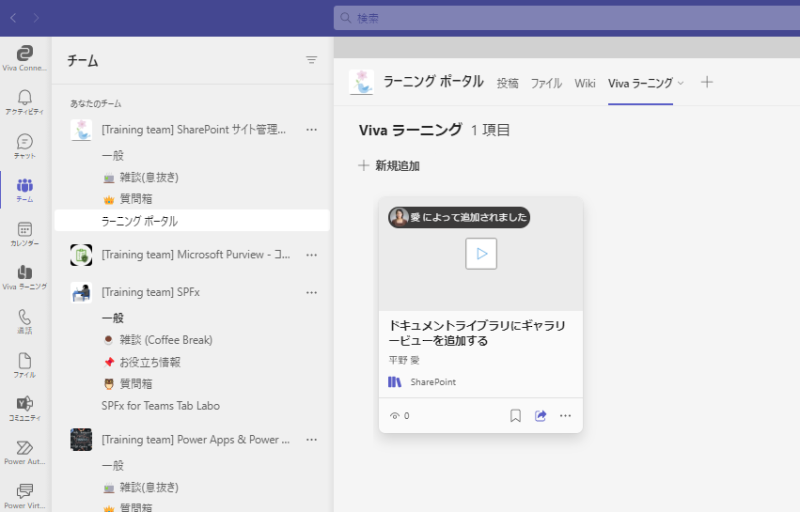The image size is (800, 512).
Task: Select the 一般 channel under SharePoint team
Action: click(x=112, y=155)
